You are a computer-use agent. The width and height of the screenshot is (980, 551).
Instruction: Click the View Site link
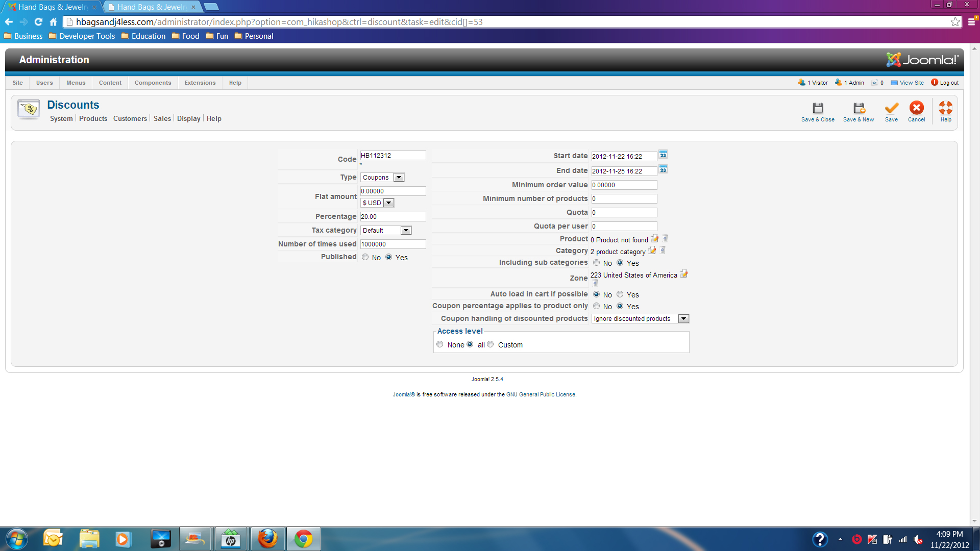[x=911, y=83]
